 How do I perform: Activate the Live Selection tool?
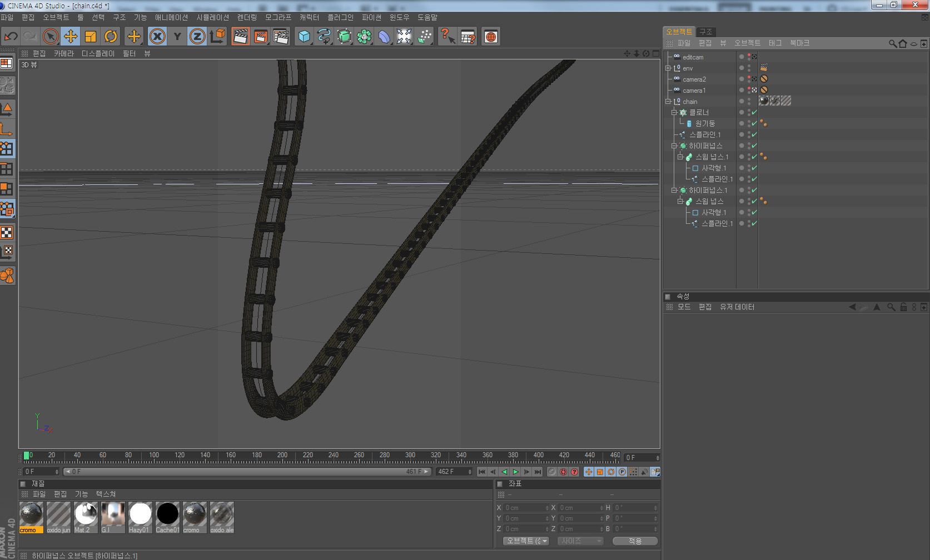tap(51, 37)
